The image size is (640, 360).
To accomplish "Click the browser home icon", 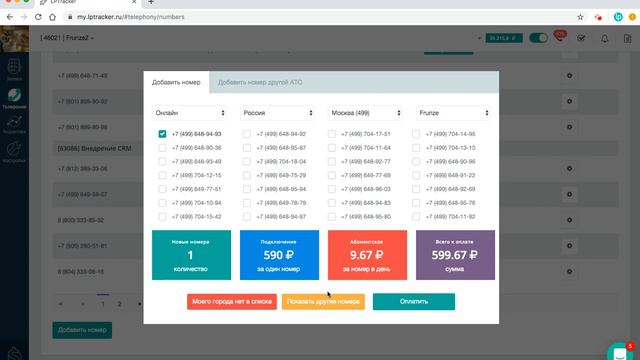I will 52,17.
